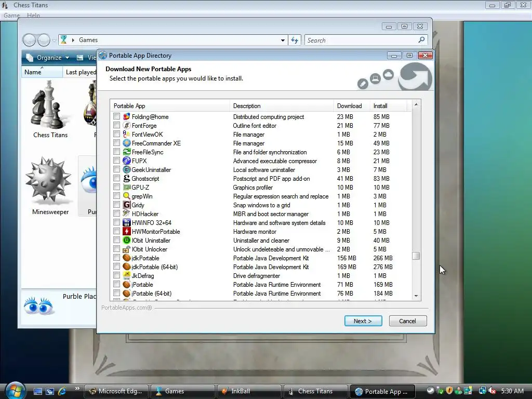Click the taskbar clock showing 5:30 AM

click(x=512, y=391)
